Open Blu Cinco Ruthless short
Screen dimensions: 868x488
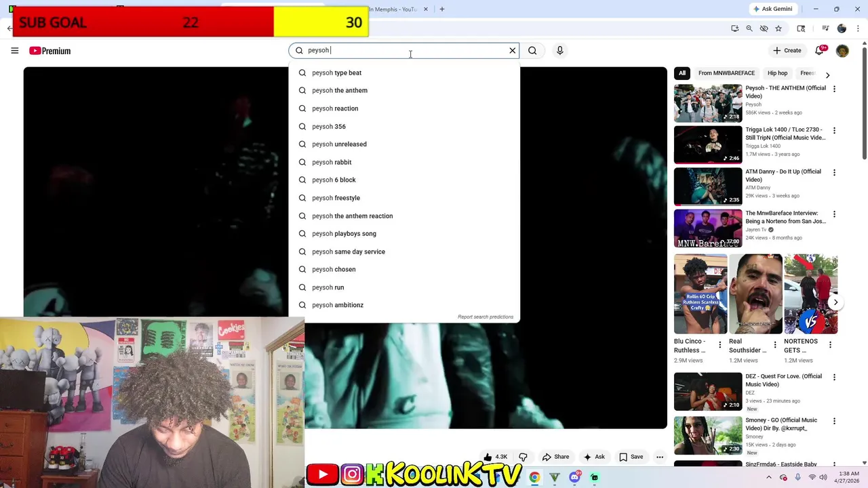701,294
